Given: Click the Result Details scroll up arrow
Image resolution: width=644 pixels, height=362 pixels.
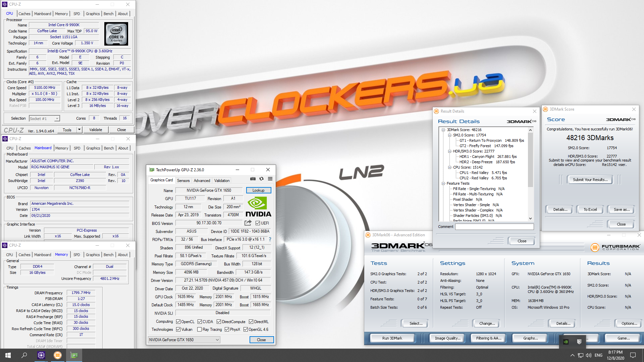Looking at the screenshot, I should click(530, 130).
